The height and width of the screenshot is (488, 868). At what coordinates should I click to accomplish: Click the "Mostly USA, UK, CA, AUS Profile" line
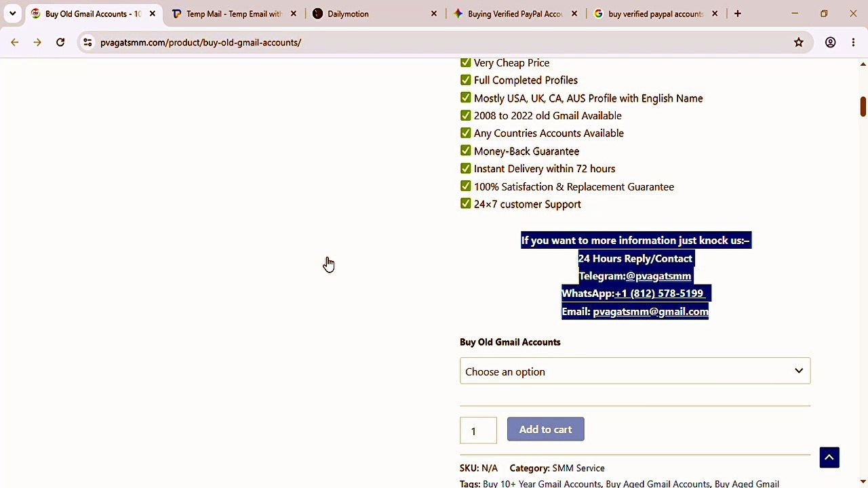(588, 98)
